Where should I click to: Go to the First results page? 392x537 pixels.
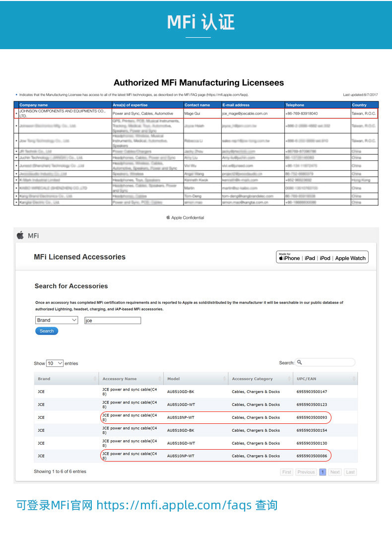click(x=286, y=472)
